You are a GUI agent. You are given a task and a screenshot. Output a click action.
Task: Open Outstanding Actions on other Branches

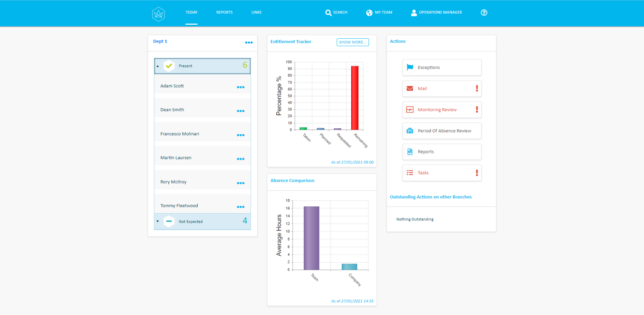pyautogui.click(x=431, y=196)
